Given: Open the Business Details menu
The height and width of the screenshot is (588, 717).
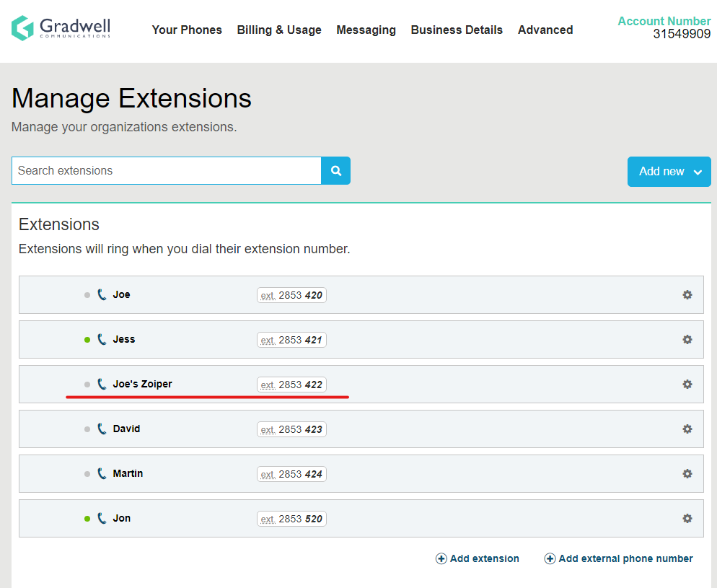Looking at the screenshot, I should coord(457,30).
